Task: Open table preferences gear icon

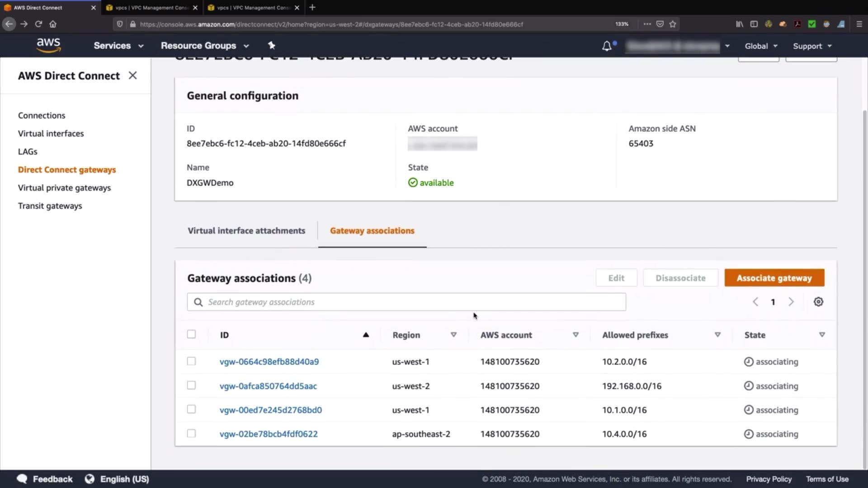Action: [x=818, y=302]
